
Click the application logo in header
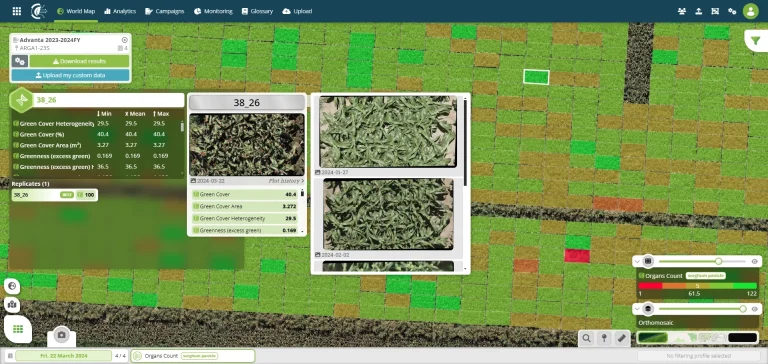coord(39,11)
